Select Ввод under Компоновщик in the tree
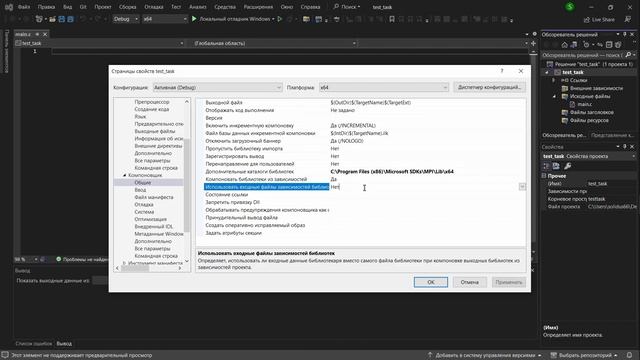This screenshot has height=360, width=640. click(x=140, y=190)
